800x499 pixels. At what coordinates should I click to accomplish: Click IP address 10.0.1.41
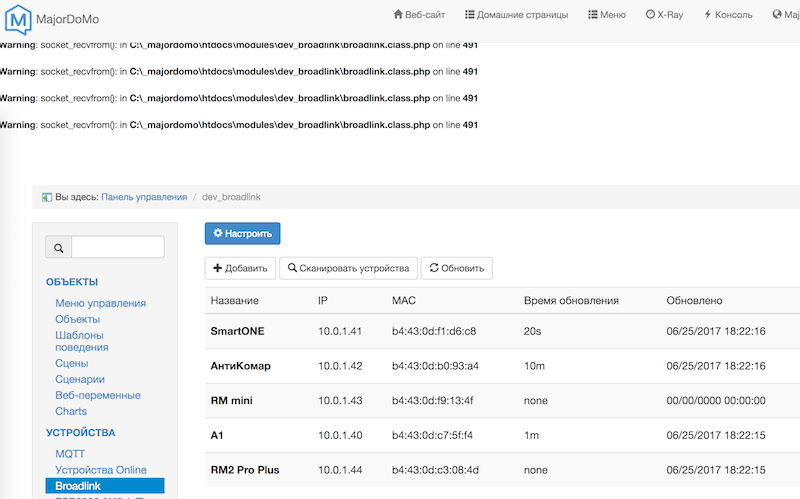(x=340, y=331)
